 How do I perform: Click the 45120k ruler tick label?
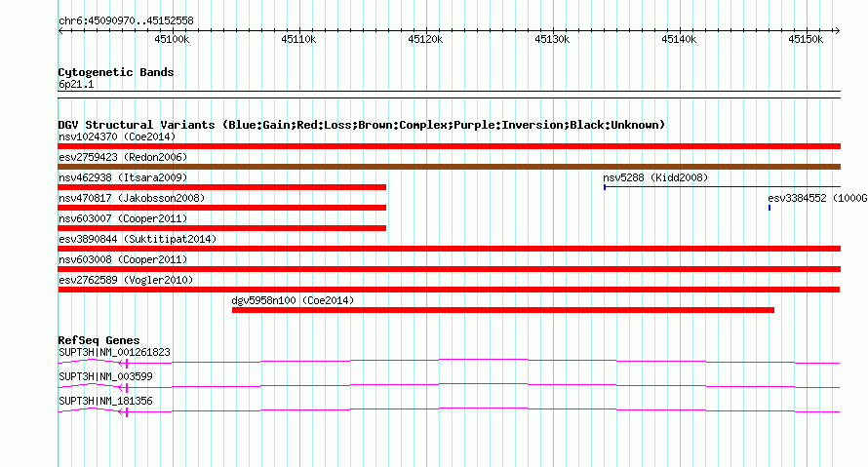(425, 39)
